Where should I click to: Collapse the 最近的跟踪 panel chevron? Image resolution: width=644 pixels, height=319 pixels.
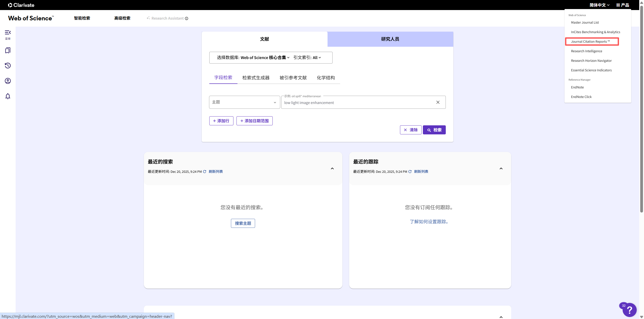tap(501, 169)
